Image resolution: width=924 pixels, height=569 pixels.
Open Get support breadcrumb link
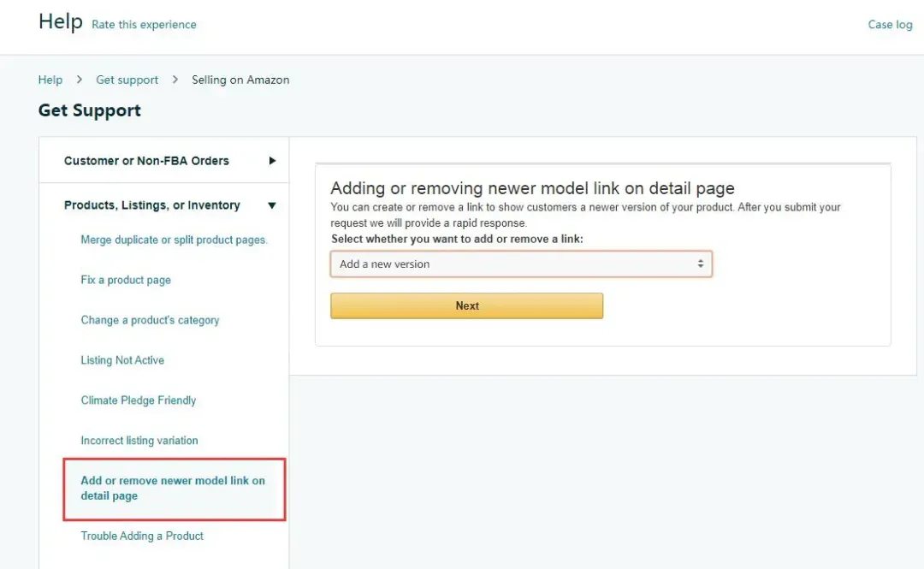pyautogui.click(x=127, y=80)
